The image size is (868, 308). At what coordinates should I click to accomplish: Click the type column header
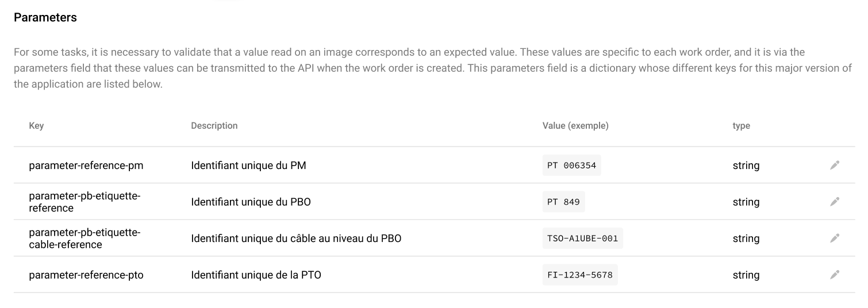tap(741, 126)
